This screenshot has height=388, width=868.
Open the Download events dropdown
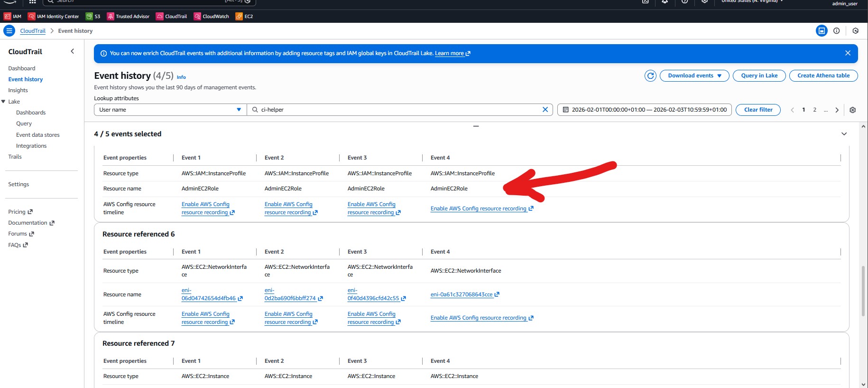click(694, 76)
